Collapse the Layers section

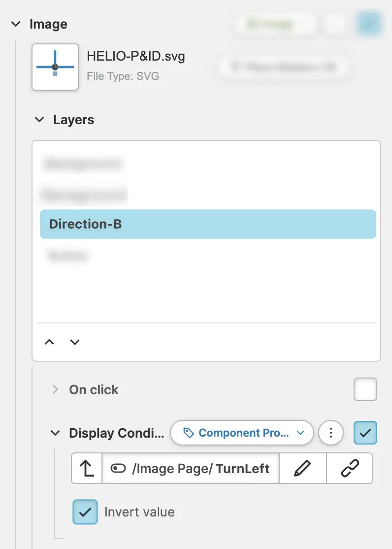pyautogui.click(x=39, y=120)
